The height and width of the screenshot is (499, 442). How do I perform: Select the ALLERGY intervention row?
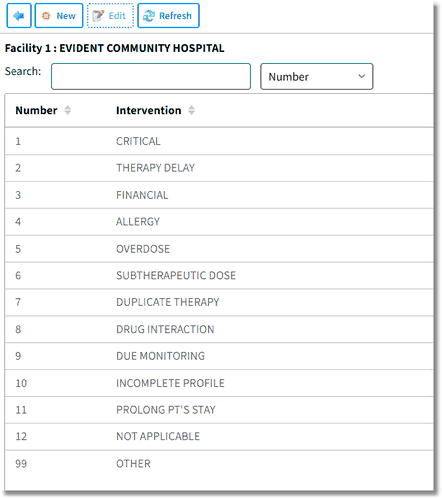click(x=219, y=222)
